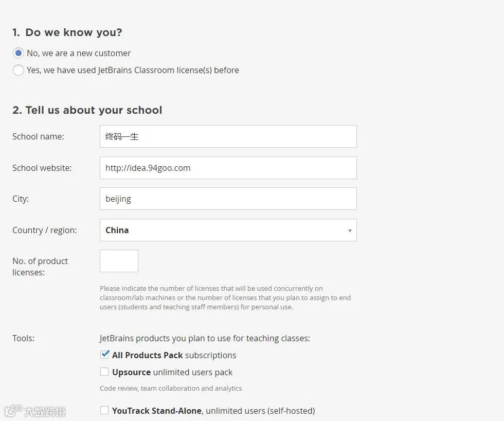
Task: Click the "Tools:" section label
Action: coord(24,338)
